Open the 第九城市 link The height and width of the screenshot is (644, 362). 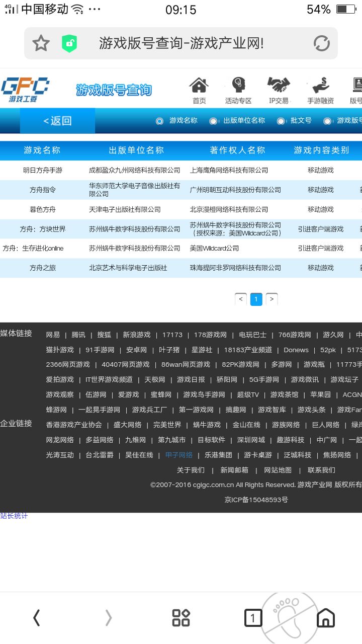(x=172, y=440)
